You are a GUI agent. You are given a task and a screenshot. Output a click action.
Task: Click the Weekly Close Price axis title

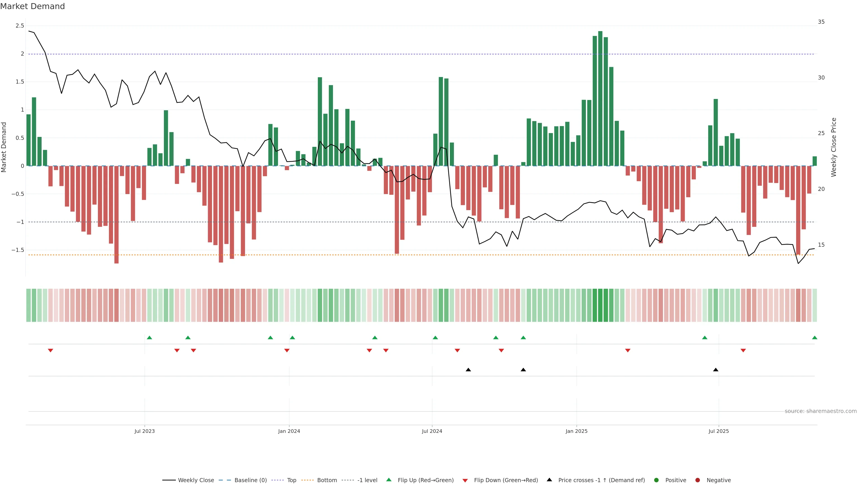pos(834,147)
